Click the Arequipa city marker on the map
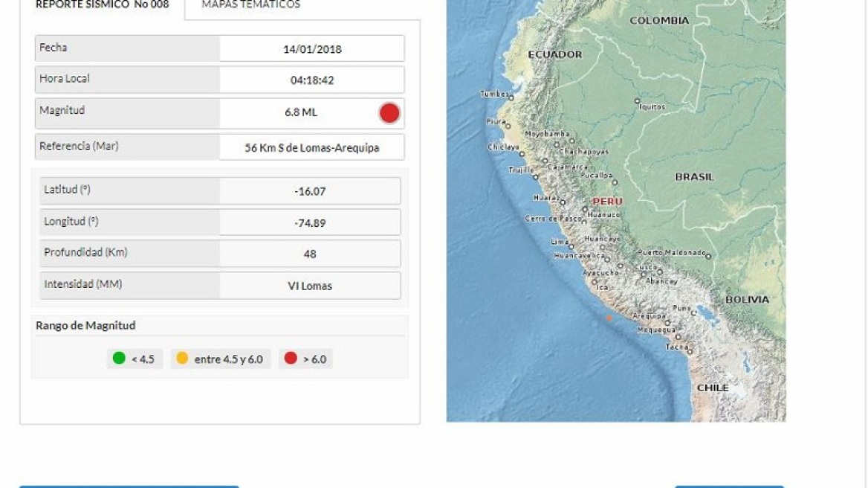This screenshot has height=488, width=868. pyautogui.click(x=667, y=322)
